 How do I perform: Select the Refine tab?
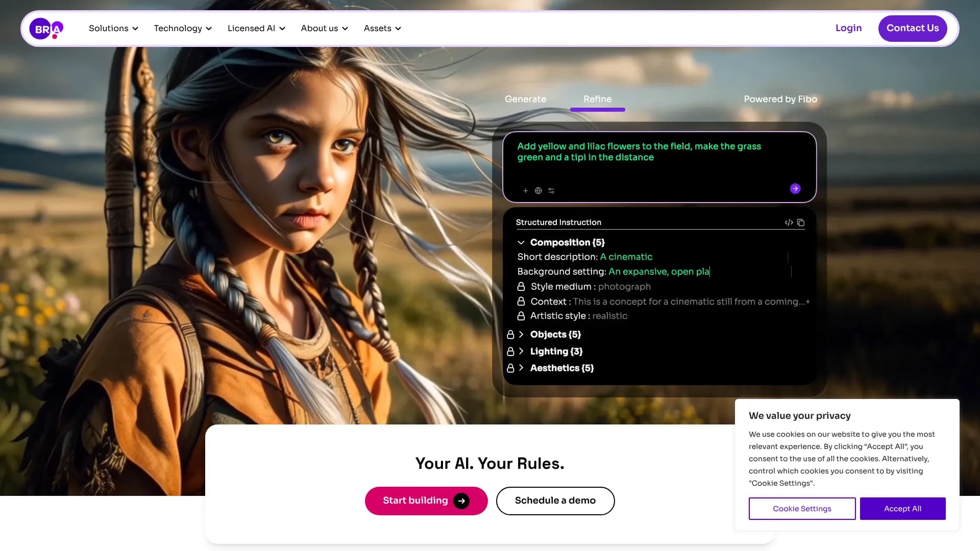[597, 99]
